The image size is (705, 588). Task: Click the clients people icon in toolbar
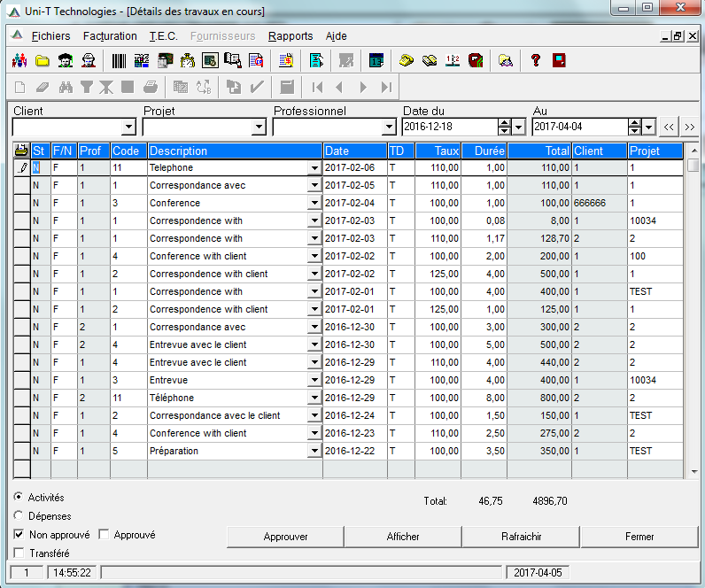[19, 60]
